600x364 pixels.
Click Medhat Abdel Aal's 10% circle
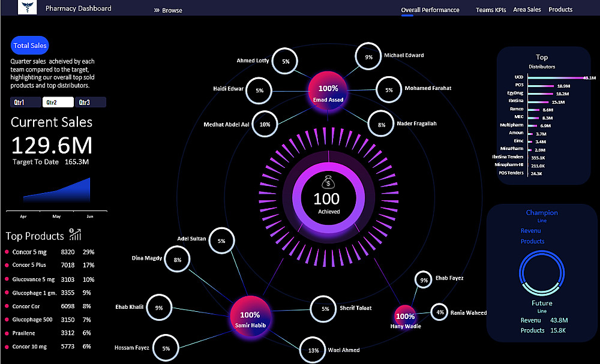pyautogui.click(x=265, y=124)
